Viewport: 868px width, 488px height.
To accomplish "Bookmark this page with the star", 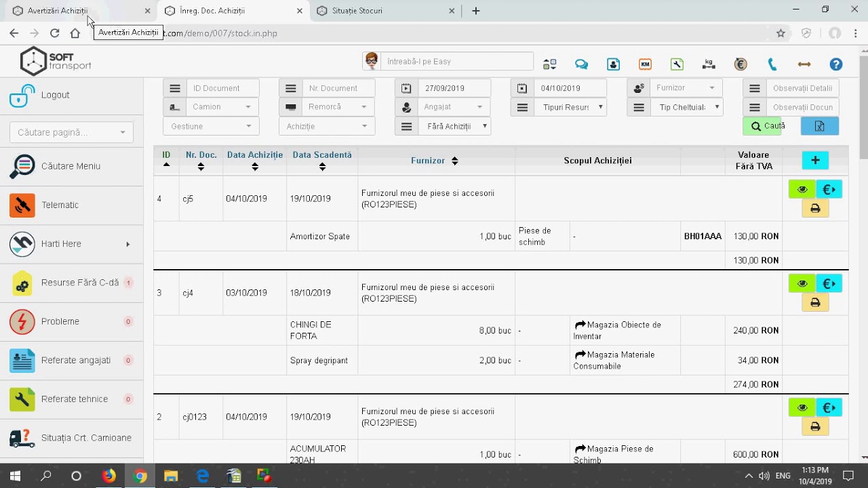I will [781, 33].
